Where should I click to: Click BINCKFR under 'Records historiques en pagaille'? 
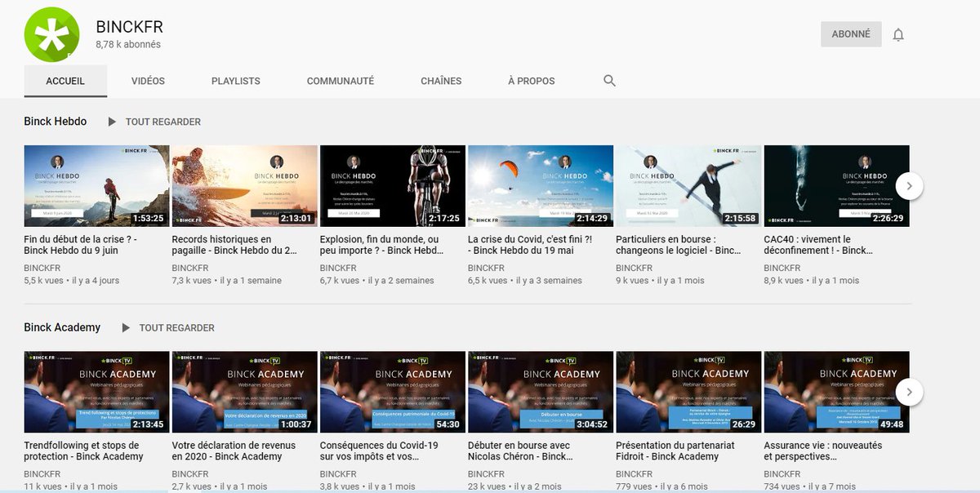pyautogui.click(x=190, y=268)
